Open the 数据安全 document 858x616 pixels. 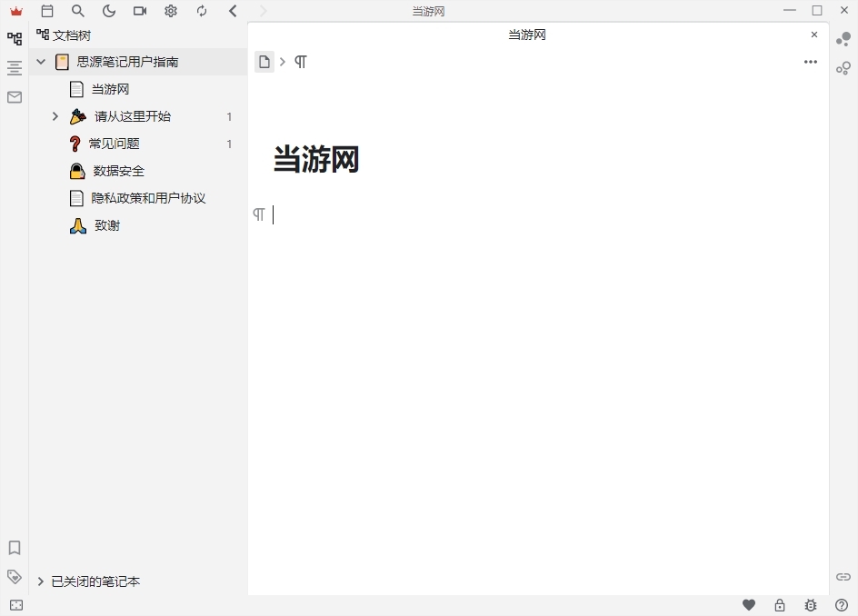118,171
